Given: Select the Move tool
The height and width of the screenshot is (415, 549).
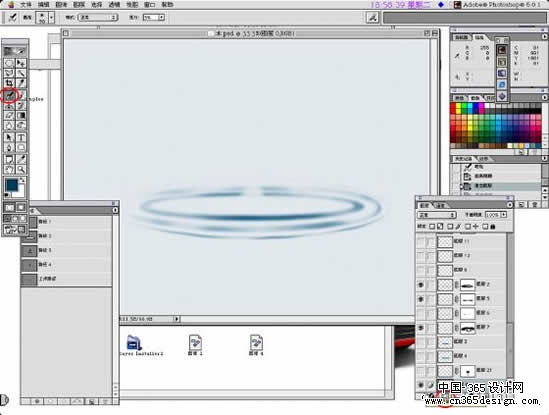Looking at the screenshot, I should click(x=21, y=63).
